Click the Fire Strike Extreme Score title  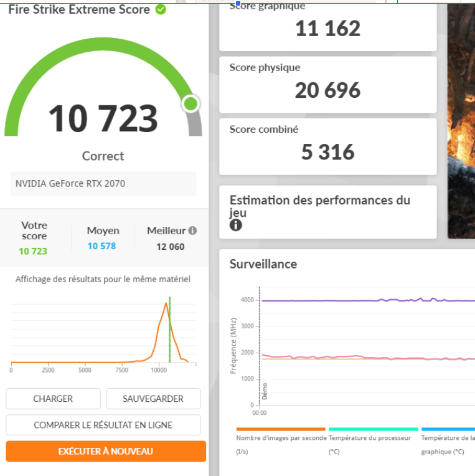point(79,9)
